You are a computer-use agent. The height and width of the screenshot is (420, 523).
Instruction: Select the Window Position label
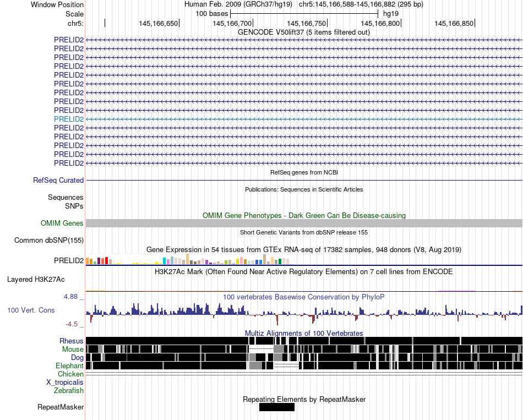57,4
